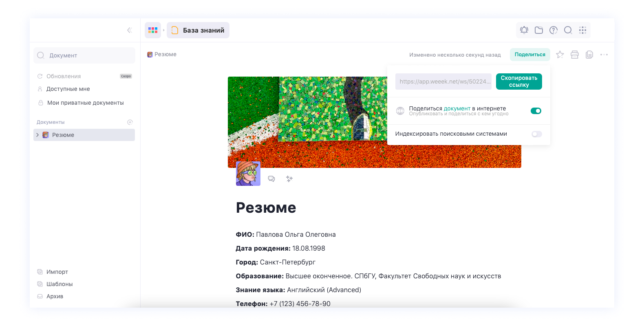Open the dotted grid menu icon
This screenshot has height=326, width=644.
point(583,30)
